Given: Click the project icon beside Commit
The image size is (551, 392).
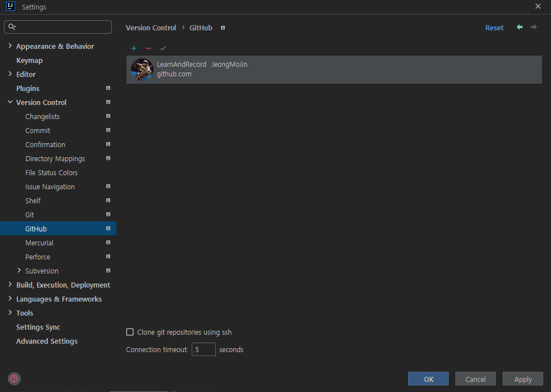Looking at the screenshot, I should (108, 130).
